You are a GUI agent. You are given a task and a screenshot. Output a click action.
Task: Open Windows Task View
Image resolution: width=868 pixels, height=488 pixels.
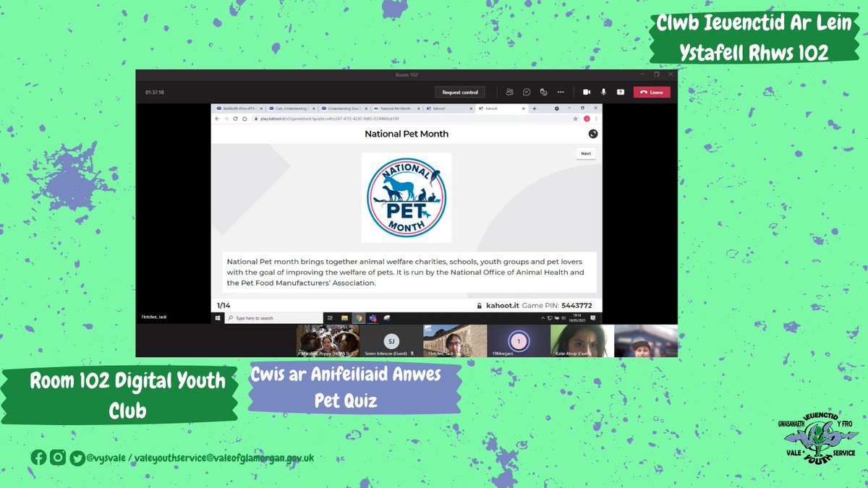pos(330,318)
